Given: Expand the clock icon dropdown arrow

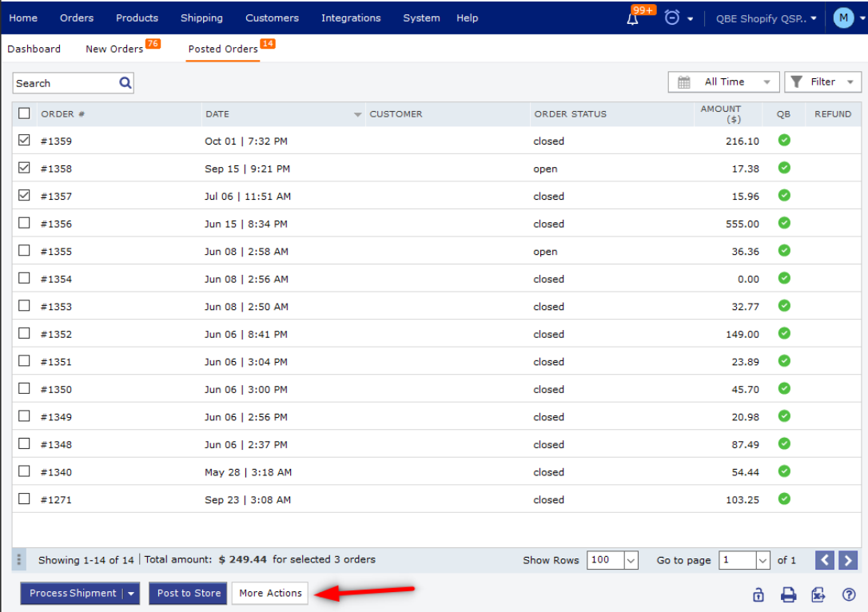Looking at the screenshot, I should pos(691,19).
